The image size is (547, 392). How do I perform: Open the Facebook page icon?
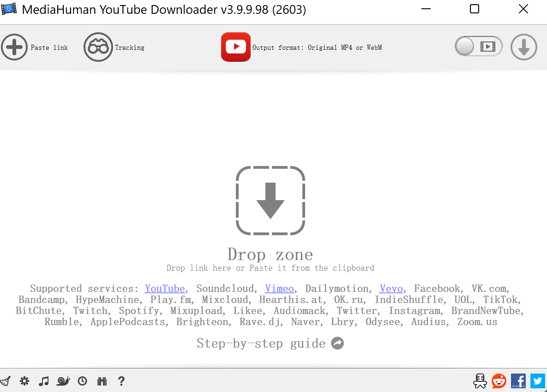518,381
